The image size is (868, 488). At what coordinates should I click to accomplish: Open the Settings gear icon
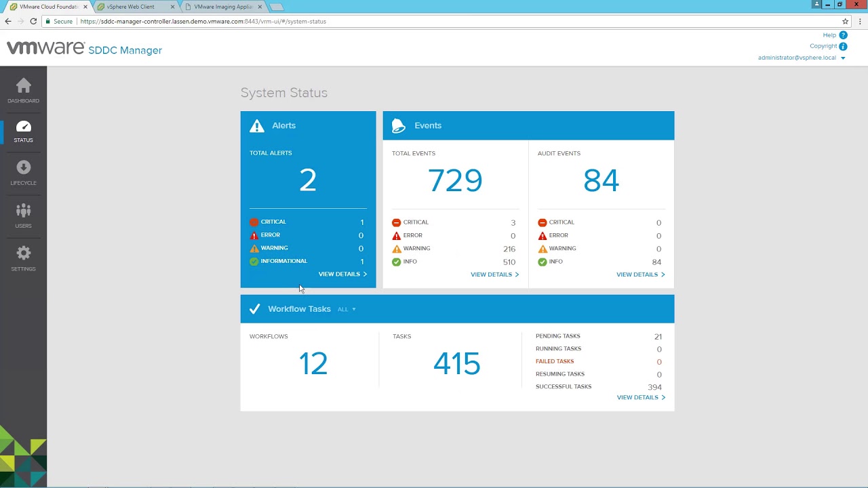click(23, 253)
